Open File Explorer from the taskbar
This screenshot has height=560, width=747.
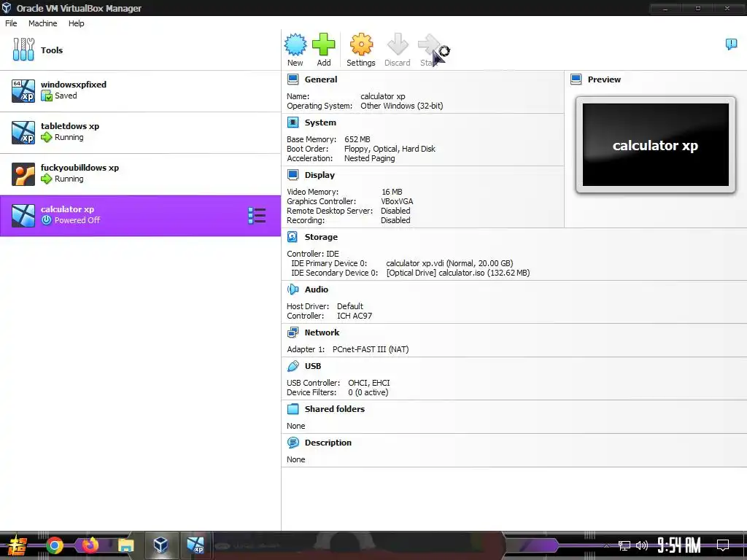coord(125,545)
